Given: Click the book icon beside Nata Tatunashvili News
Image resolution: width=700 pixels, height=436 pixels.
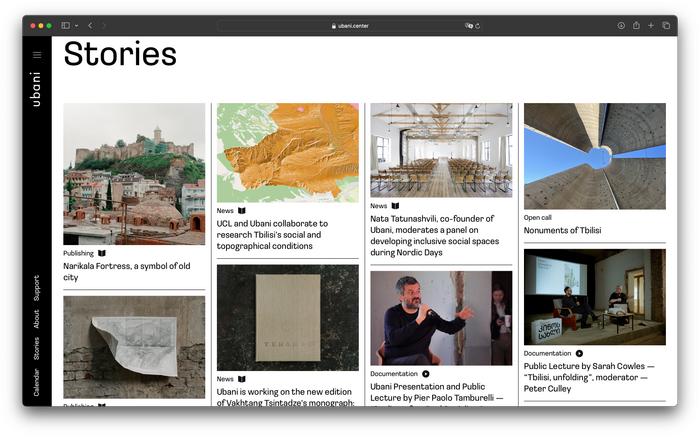Looking at the screenshot, I should [395, 206].
